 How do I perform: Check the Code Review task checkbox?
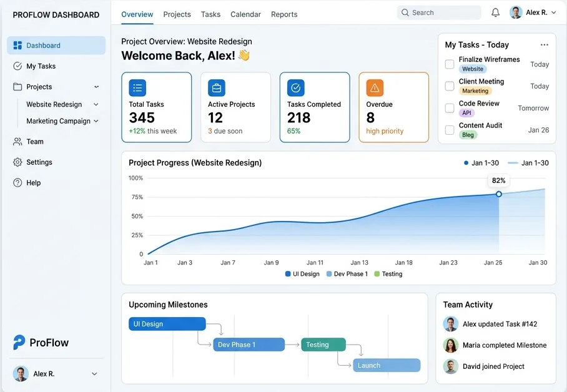coord(450,108)
